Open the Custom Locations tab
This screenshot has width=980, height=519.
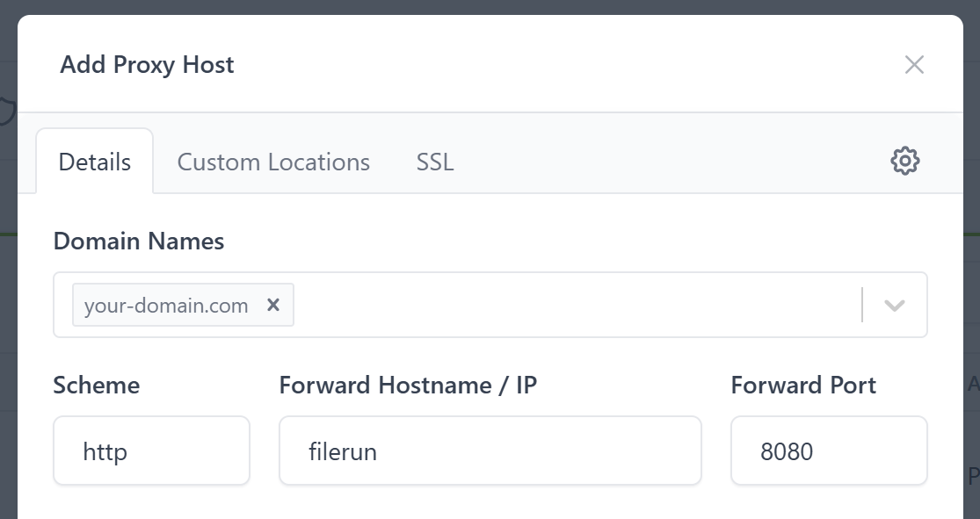[x=273, y=162]
